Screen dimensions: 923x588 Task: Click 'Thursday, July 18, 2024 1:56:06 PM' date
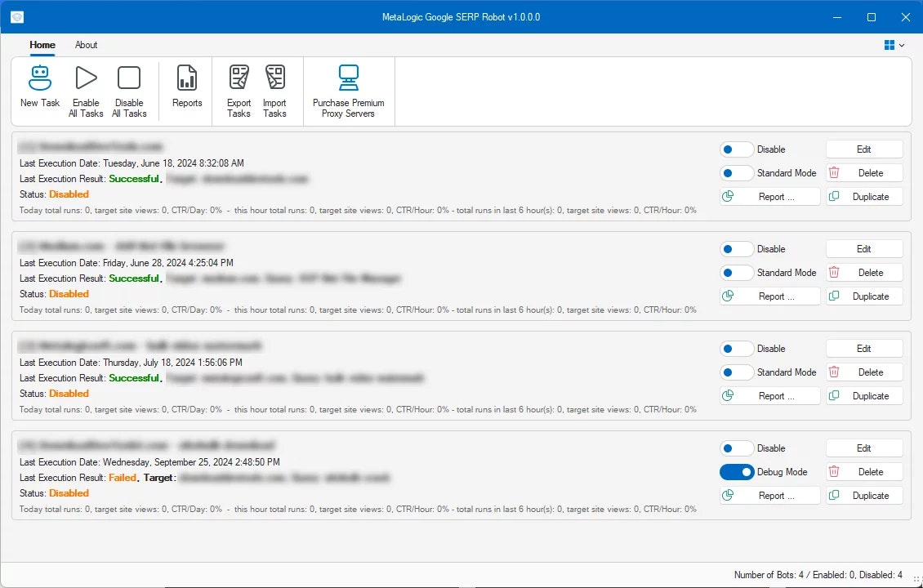point(172,362)
